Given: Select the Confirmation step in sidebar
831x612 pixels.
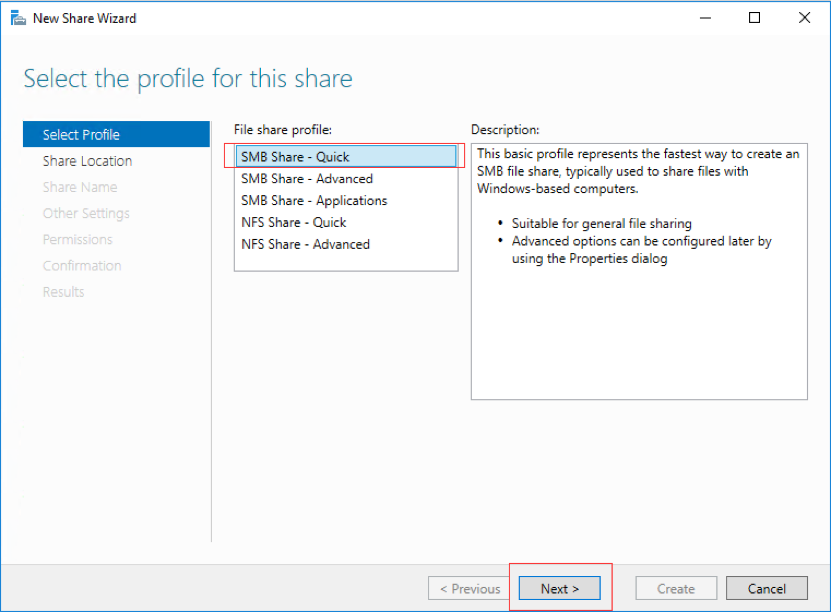Looking at the screenshot, I should pyautogui.click(x=82, y=265).
